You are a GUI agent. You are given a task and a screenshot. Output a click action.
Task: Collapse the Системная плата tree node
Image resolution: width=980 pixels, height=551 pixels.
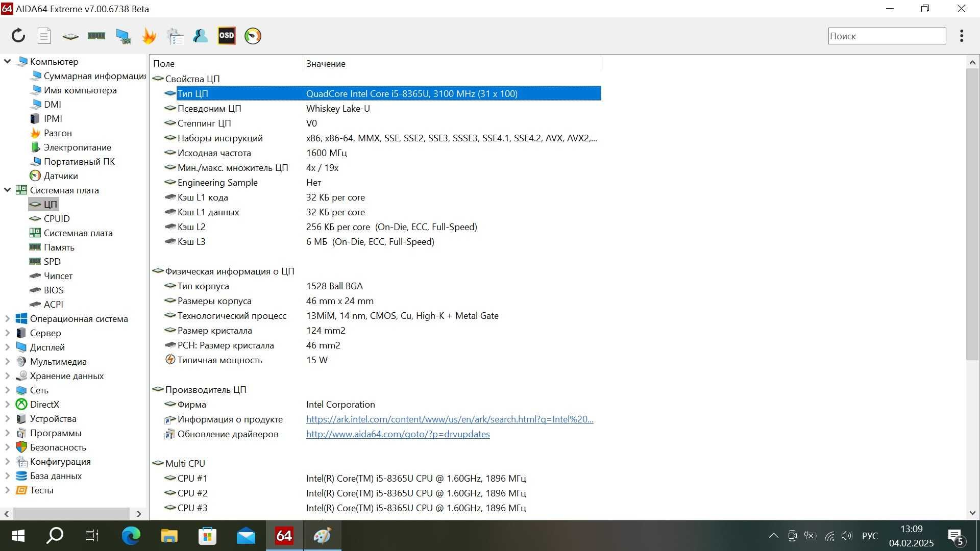pos(8,190)
